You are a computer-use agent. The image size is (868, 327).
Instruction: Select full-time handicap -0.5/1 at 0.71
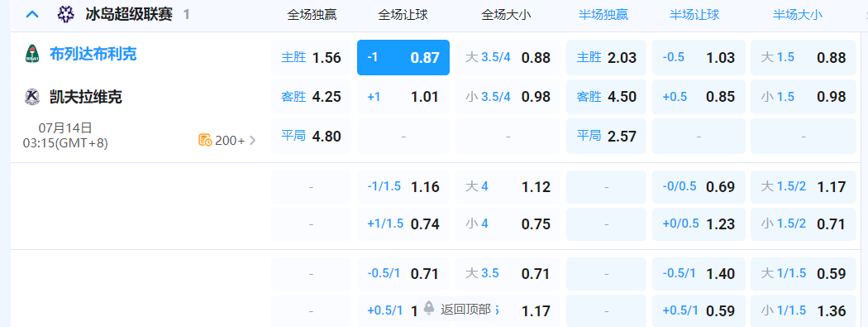(403, 274)
